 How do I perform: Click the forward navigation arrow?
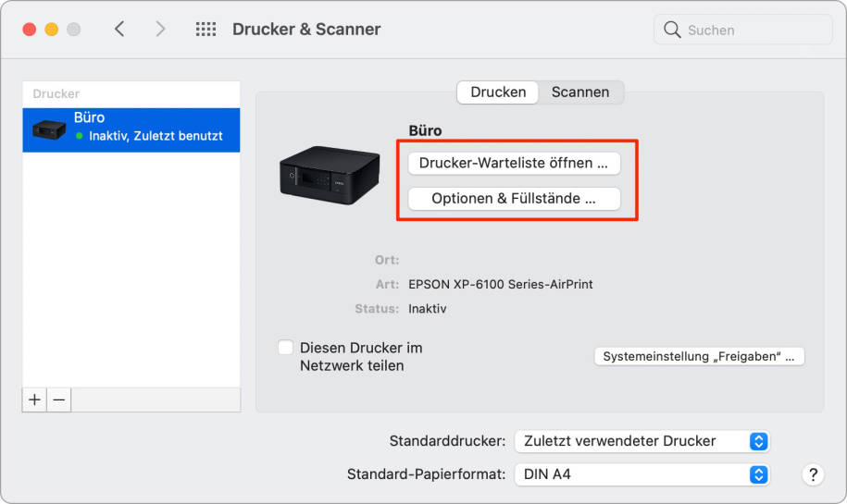click(x=160, y=30)
